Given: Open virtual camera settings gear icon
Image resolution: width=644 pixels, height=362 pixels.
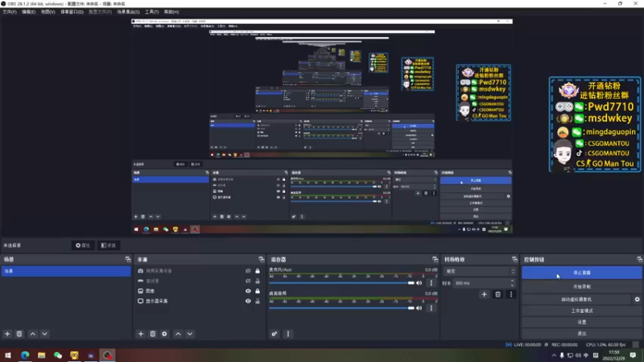Looking at the screenshot, I should click(x=637, y=299).
